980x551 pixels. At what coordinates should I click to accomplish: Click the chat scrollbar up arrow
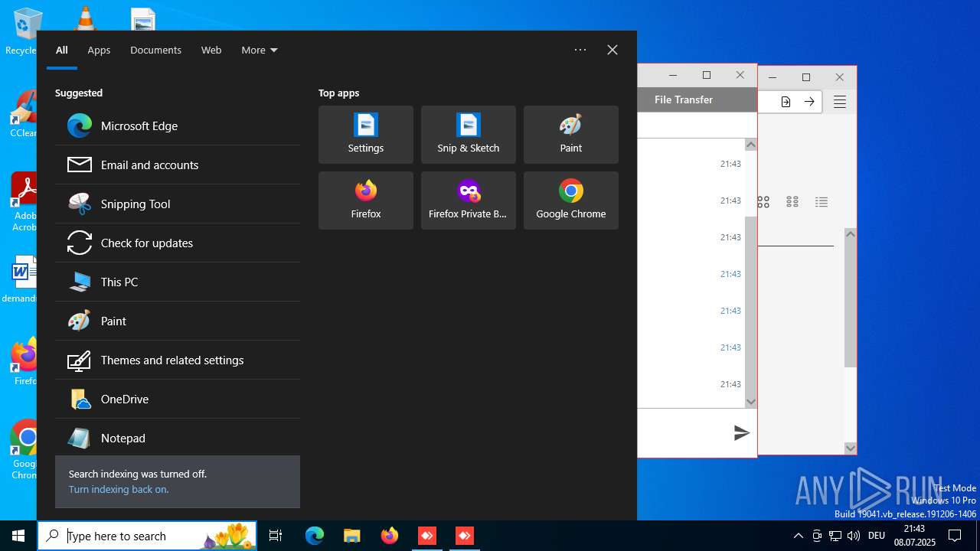[x=750, y=145]
